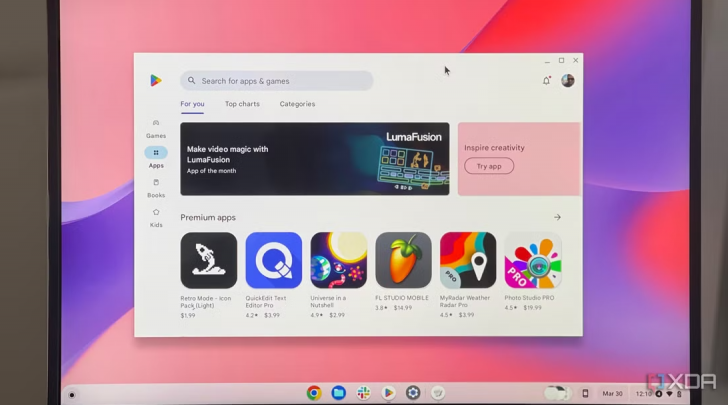Open QuickEdit Text Editor Pro icon
Screen dimensions: 728x405
click(x=273, y=260)
